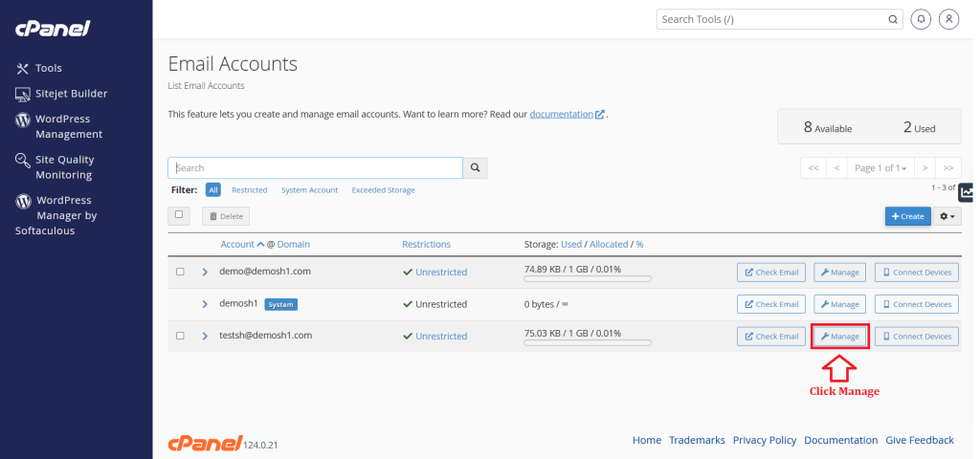The image size is (980, 459).
Task: Sort by Domain column header
Action: [294, 244]
